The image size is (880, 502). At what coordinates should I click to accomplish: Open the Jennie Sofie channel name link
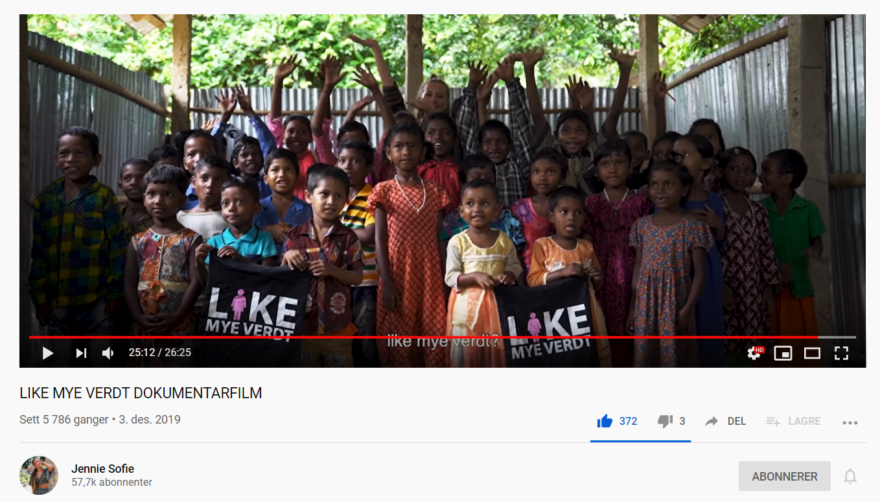pos(103,468)
